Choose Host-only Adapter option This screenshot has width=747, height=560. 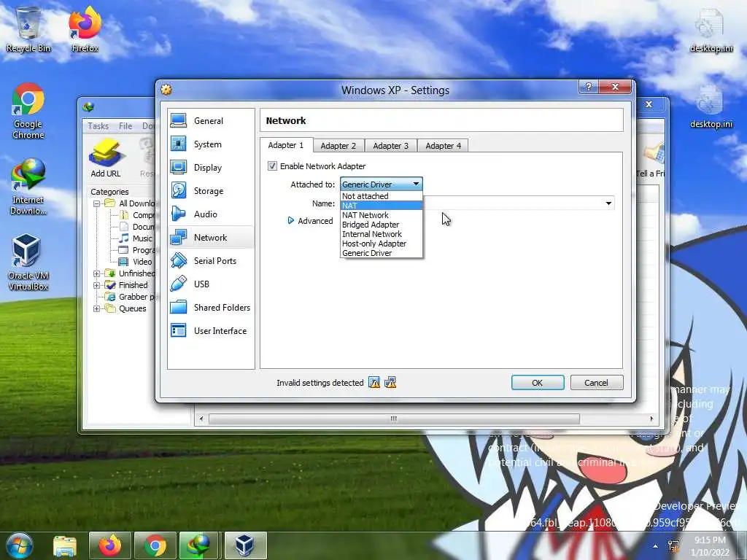point(381,244)
